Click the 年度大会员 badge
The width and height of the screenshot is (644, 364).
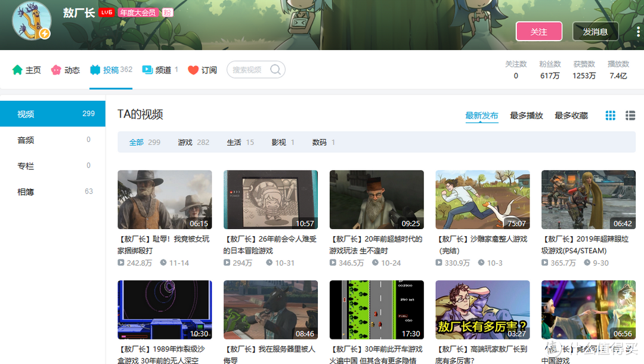point(138,13)
